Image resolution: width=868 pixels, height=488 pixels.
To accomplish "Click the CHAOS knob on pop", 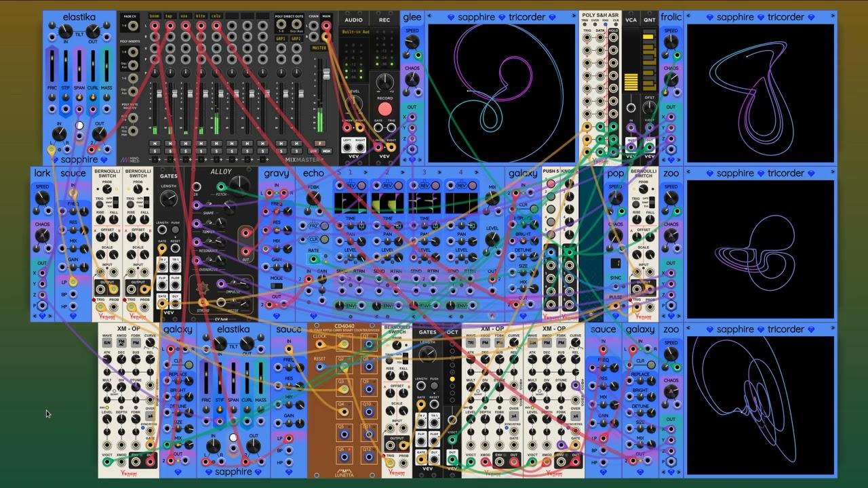I will [x=615, y=236].
